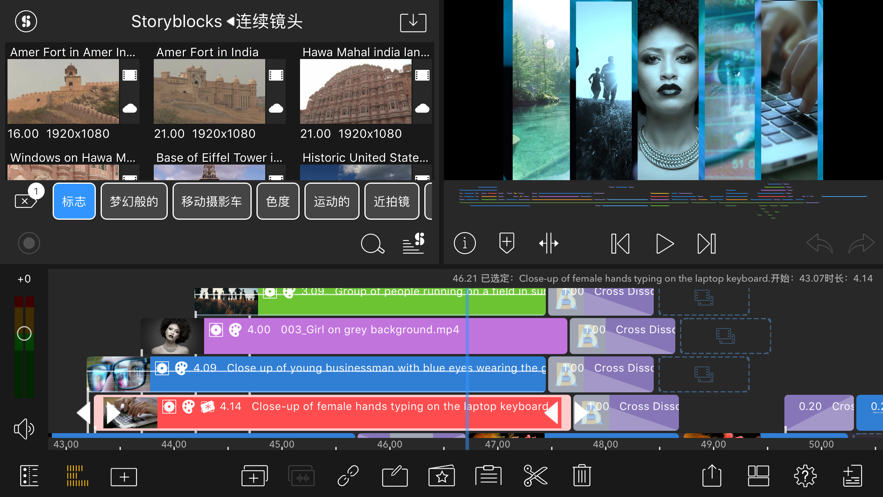Image resolution: width=883 pixels, height=497 pixels.
Task: Click the search magnifier in library
Action: click(372, 243)
